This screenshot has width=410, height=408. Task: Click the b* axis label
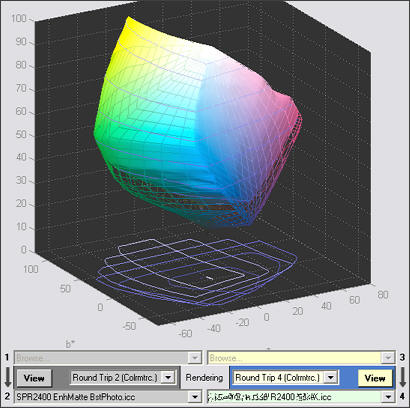[x=69, y=344]
